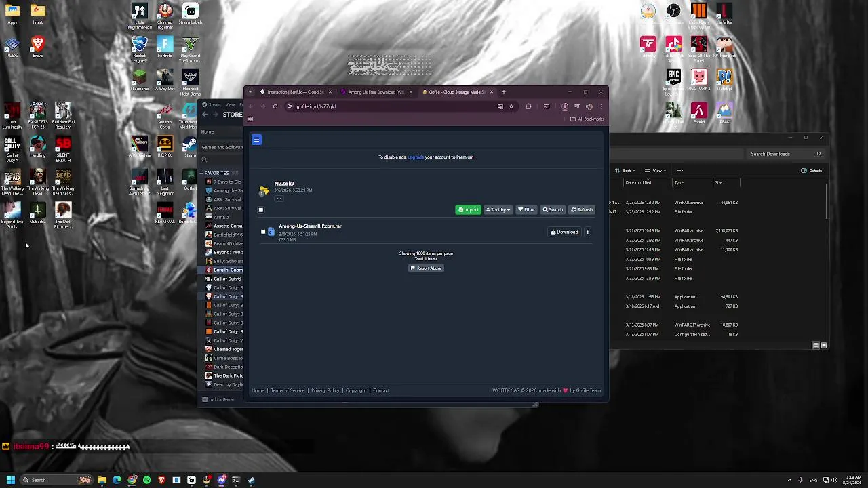The width and height of the screenshot is (868, 488).
Task: Open the Steam taskbar icon
Action: tap(251, 480)
